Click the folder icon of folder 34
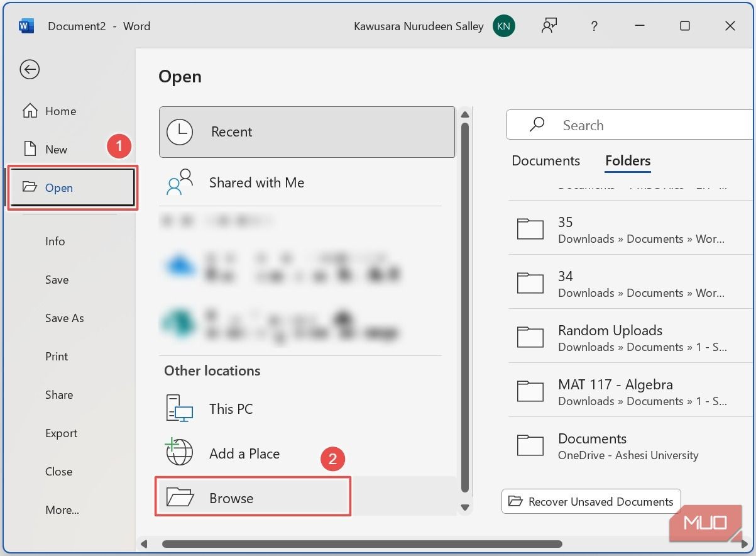The width and height of the screenshot is (756, 556). pos(530,283)
